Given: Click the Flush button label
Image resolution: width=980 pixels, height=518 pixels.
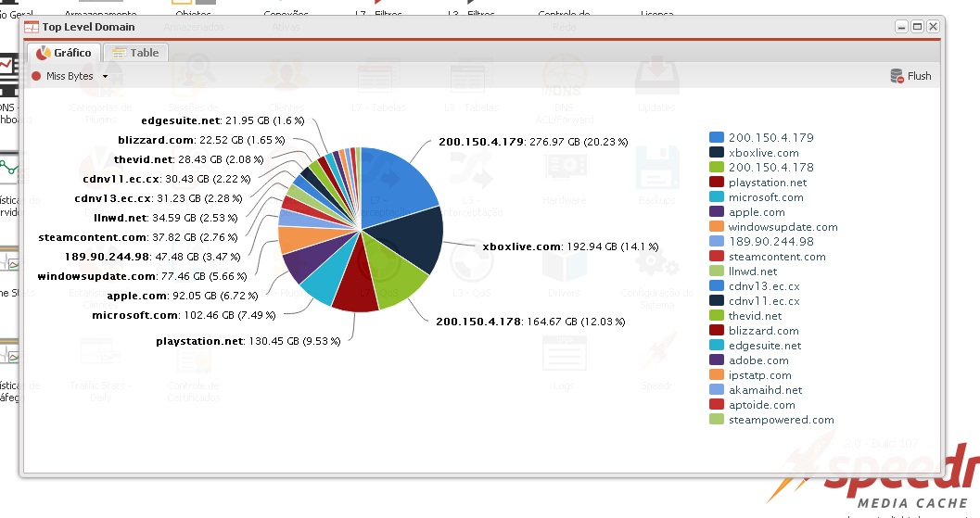Looking at the screenshot, I should [x=919, y=76].
